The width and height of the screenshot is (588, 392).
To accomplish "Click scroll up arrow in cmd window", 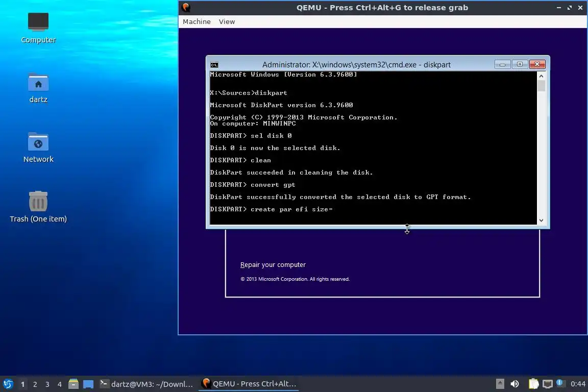I will click(541, 76).
